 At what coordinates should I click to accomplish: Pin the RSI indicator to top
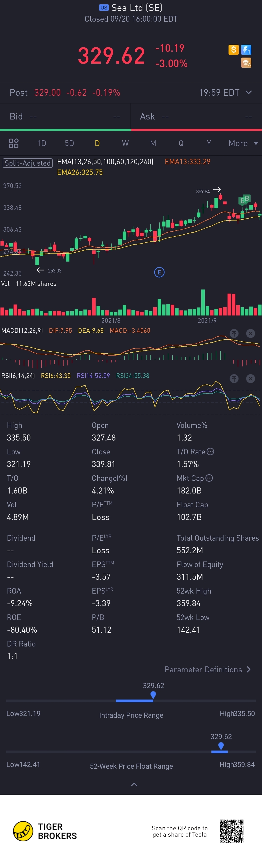(234, 379)
